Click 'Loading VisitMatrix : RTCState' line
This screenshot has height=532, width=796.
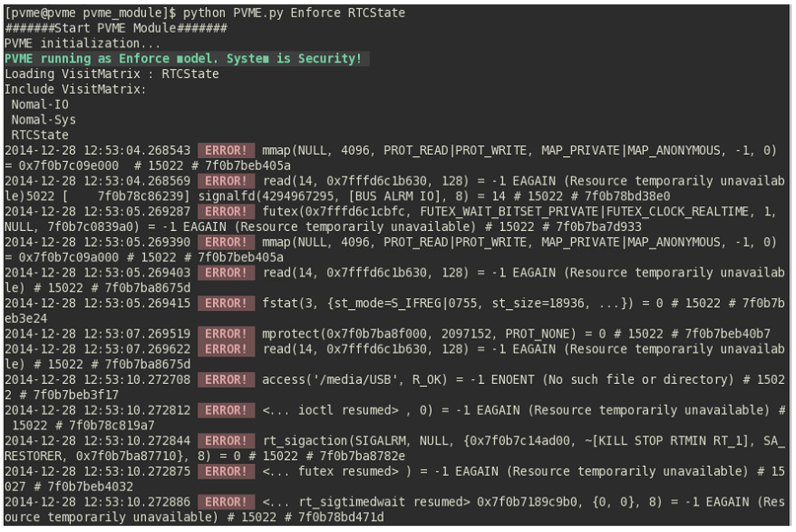[x=112, y=74]
